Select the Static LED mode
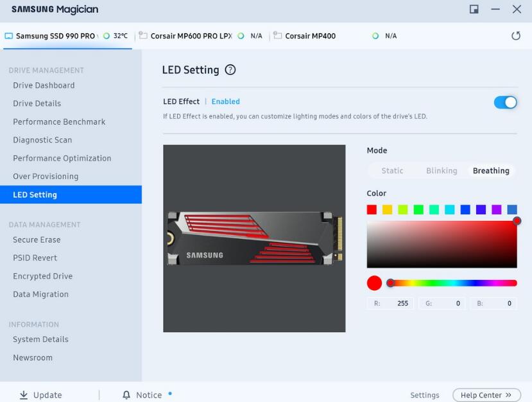The width and height of the screenshot is (532, 402). click(392, 170)
